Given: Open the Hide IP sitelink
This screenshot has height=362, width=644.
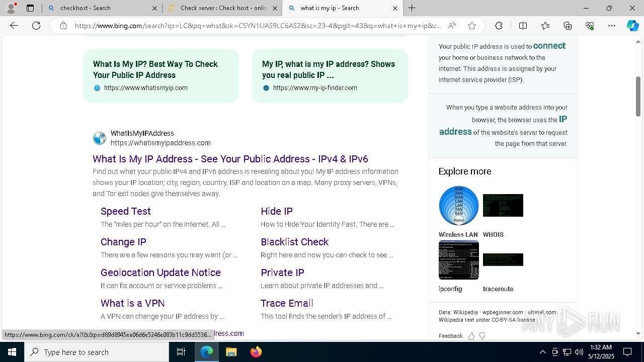Looking at the screenshot, I should pyautogui.click(x=277, y=211).
